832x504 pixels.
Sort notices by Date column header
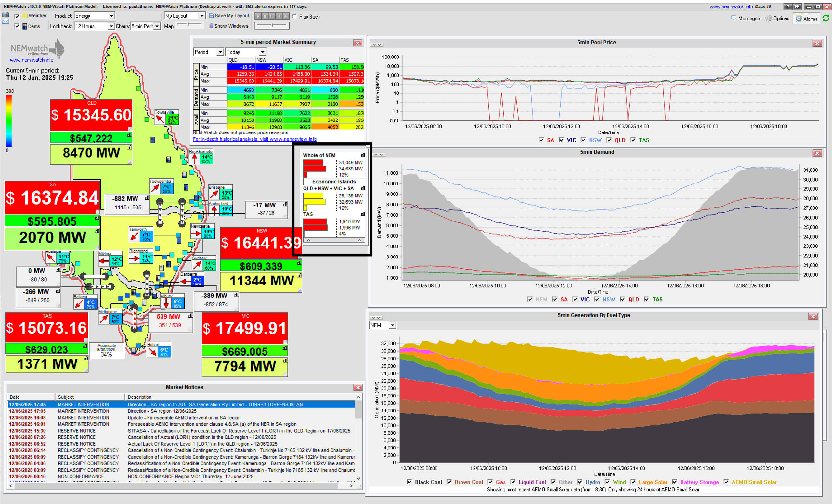pos(31,397)
